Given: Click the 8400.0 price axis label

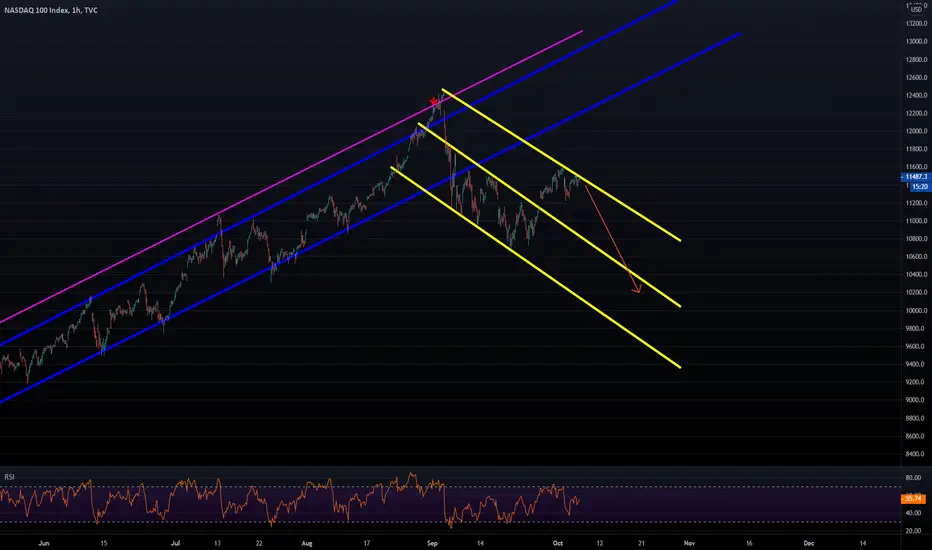Looking at the screenshot, I should [x=917, y=454].
